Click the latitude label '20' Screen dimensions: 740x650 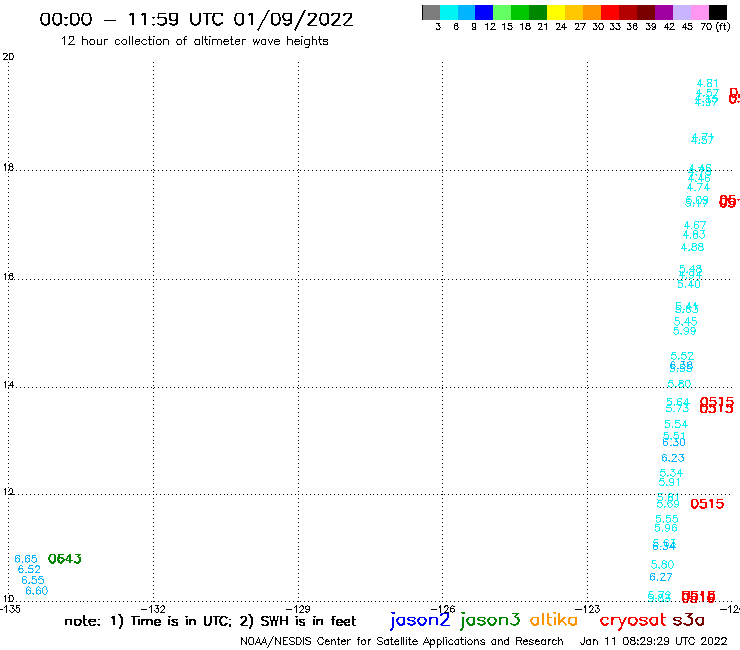click(8, 57)
